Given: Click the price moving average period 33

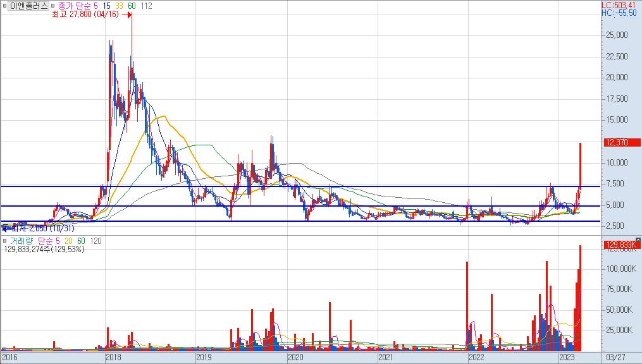Looking at the screenshot, I should [119, 6].
